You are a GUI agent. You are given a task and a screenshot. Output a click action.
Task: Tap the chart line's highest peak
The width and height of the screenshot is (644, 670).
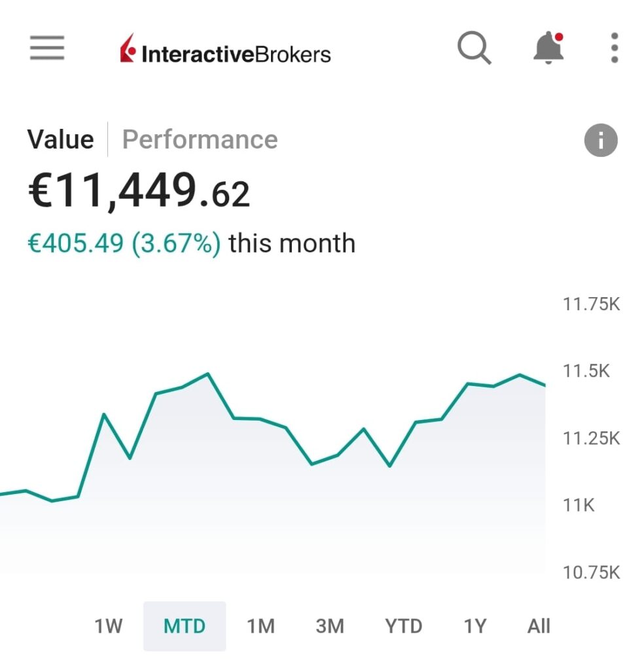(x=207, y=374)
